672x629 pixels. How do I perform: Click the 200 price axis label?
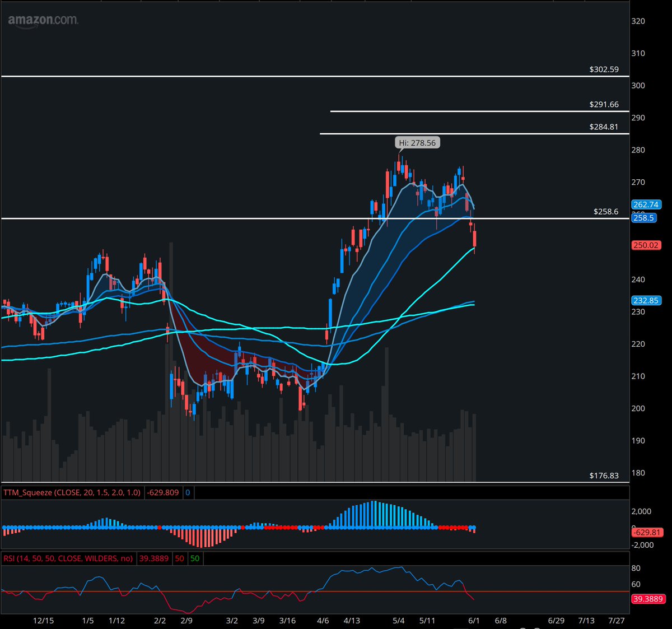pyautogui.click(x=638, y=408)
